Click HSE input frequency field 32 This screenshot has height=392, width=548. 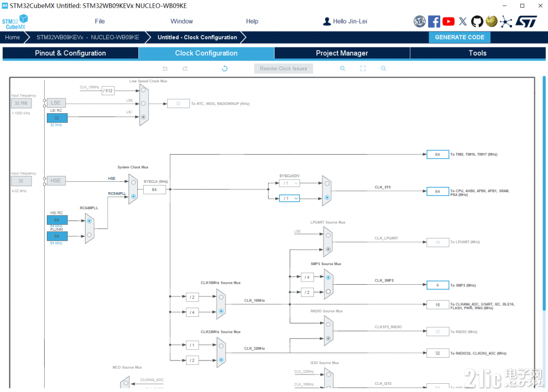tap(21, 181)
